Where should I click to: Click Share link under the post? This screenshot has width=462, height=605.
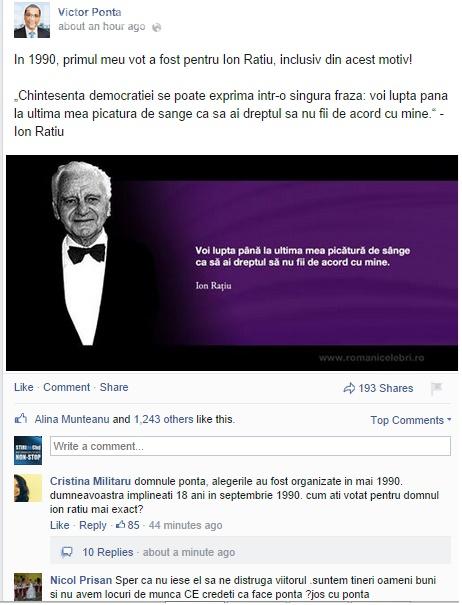tap(114, 387)
